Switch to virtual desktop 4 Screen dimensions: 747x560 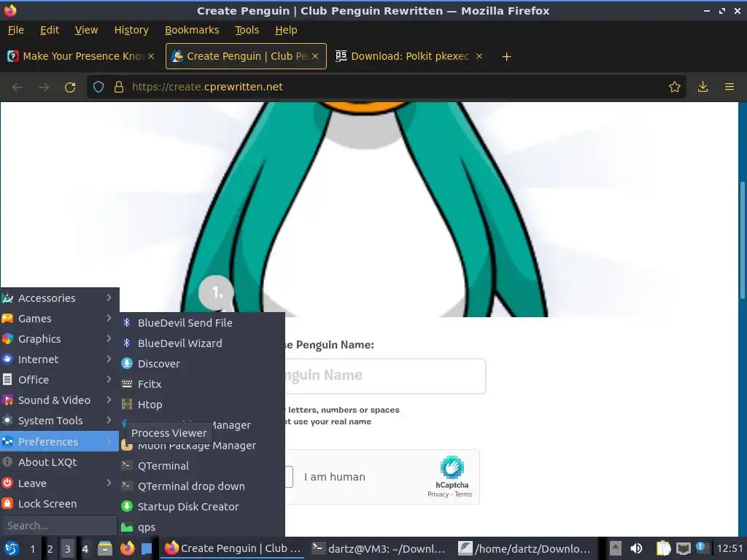pyautogui.click(x=85, y=549)
